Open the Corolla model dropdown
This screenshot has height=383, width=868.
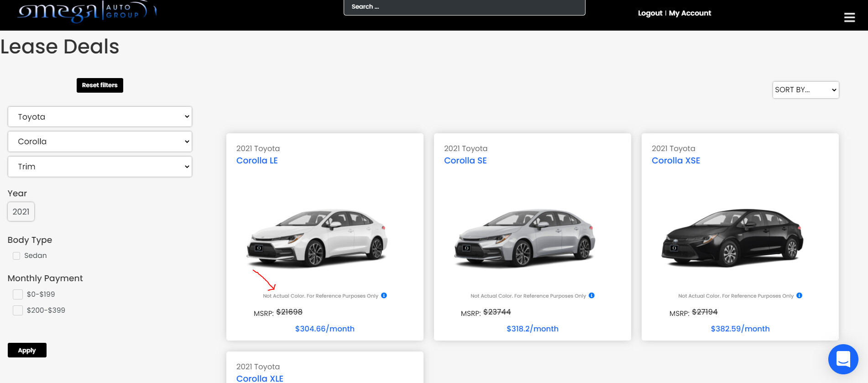pyautogui.click(x=100, y=142)
